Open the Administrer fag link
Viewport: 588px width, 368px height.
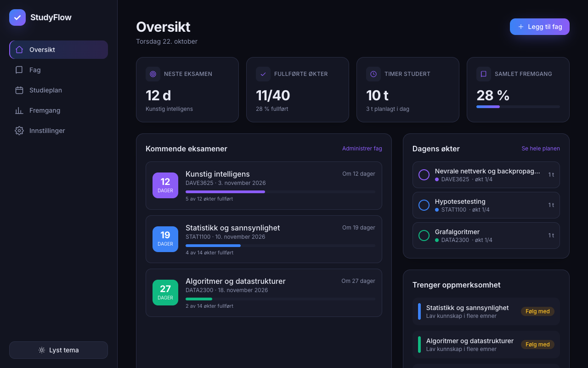[362, 149]
